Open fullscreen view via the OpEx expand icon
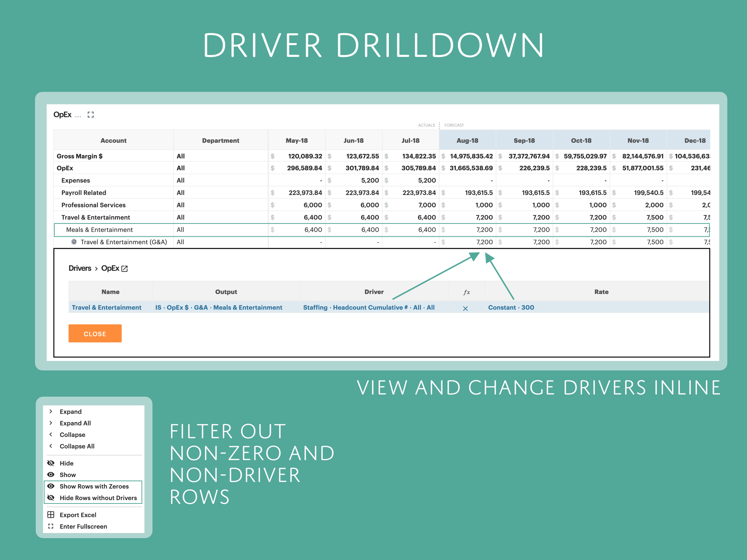 [x=91, y=114]
